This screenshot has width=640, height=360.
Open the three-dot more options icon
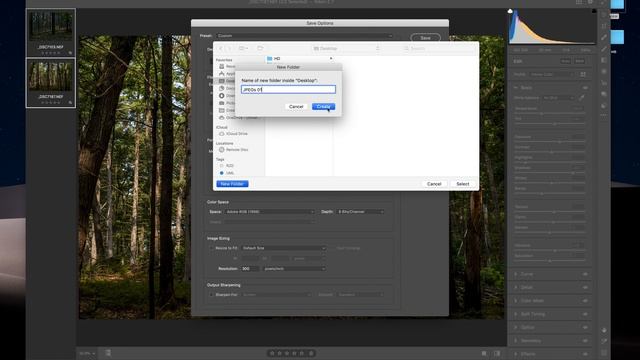[x=604, y=116]
